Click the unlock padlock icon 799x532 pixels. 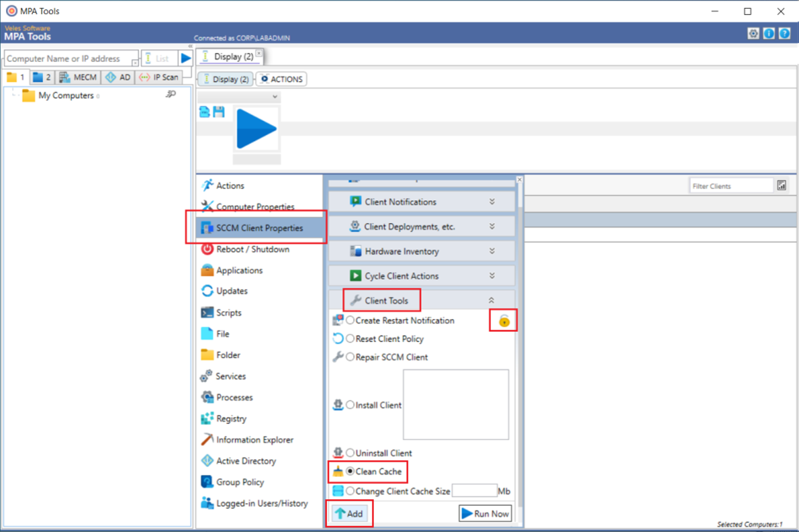tap(504, 321)
